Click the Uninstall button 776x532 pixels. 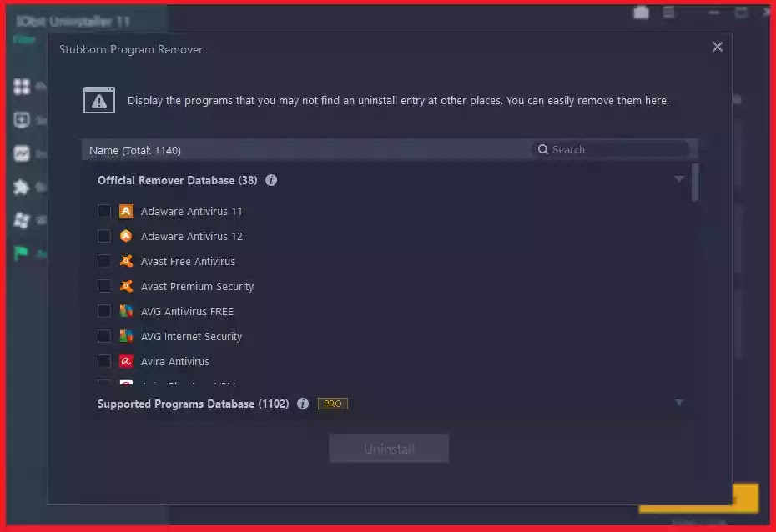click(x=389, y=449)
